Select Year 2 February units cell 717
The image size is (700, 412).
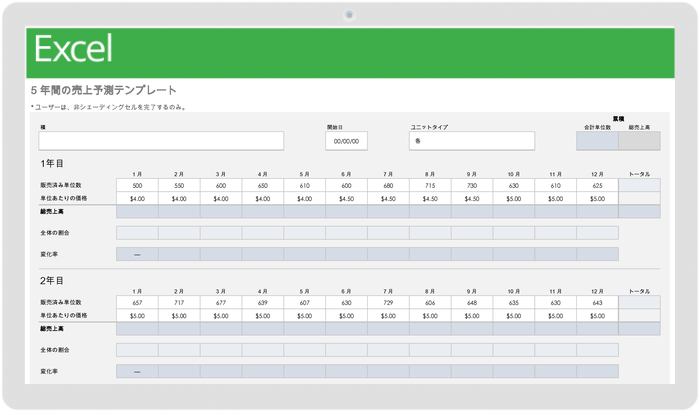click(x=179, y=302)
